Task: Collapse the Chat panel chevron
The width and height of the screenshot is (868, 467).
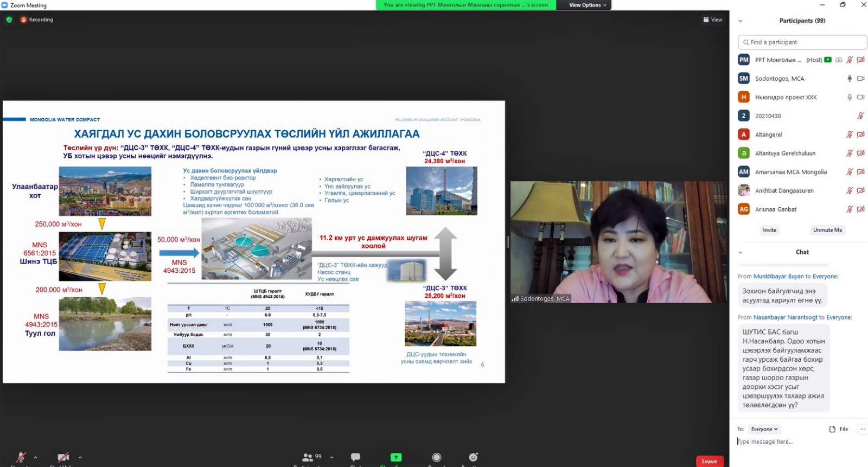Action: [x=741, y=252]
